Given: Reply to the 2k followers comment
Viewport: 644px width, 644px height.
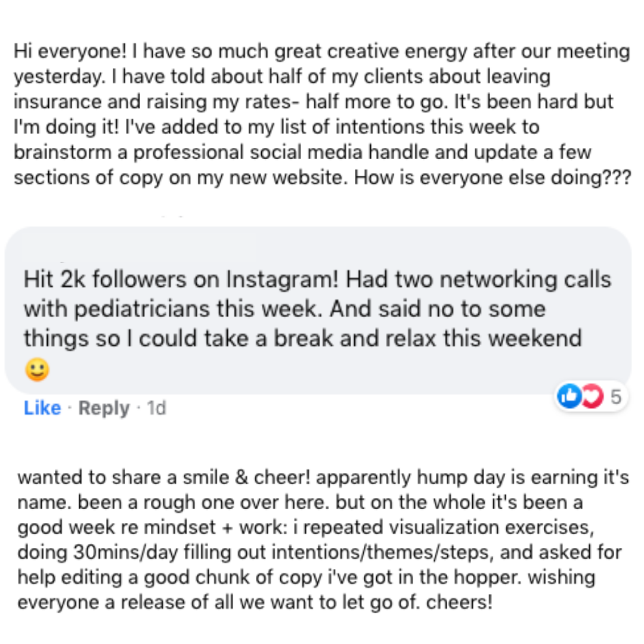Looking at the screenshot, I should pyautogui.click(x=104, y=408).
